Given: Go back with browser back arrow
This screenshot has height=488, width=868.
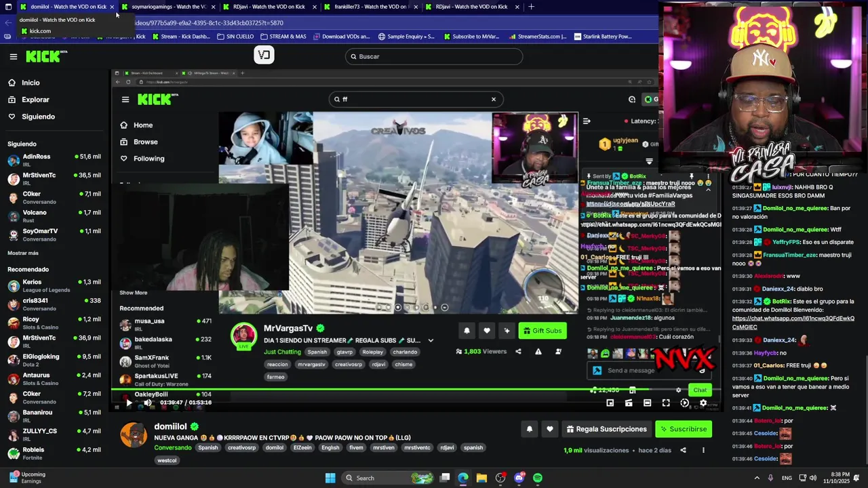Looking at the screenshot, I should pyautogui.click(x=8, y=22).
